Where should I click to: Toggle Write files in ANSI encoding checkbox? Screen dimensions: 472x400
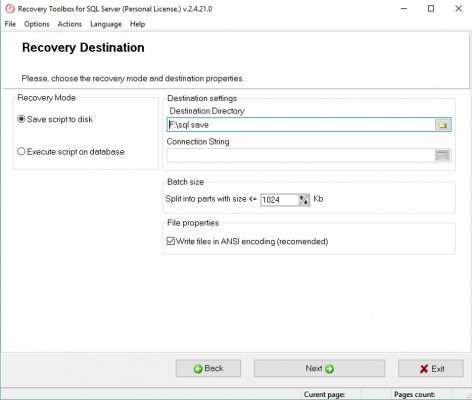coord(170,241)
